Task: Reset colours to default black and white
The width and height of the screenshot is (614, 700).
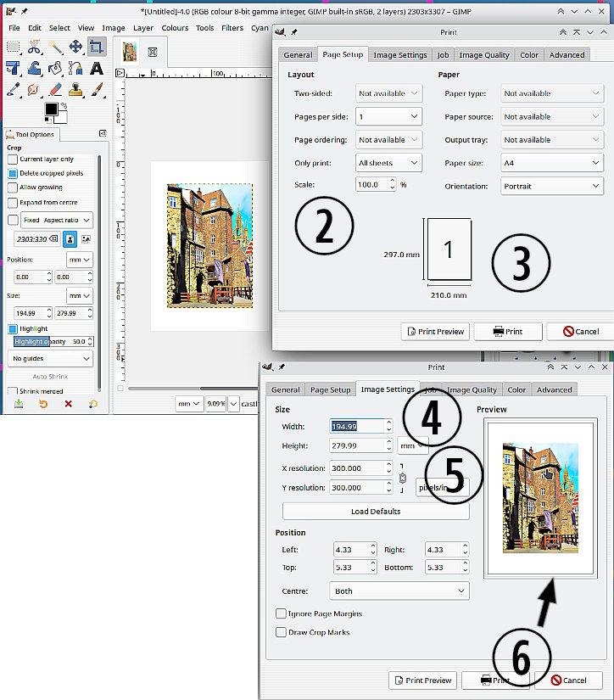Action: coord(47,120)
